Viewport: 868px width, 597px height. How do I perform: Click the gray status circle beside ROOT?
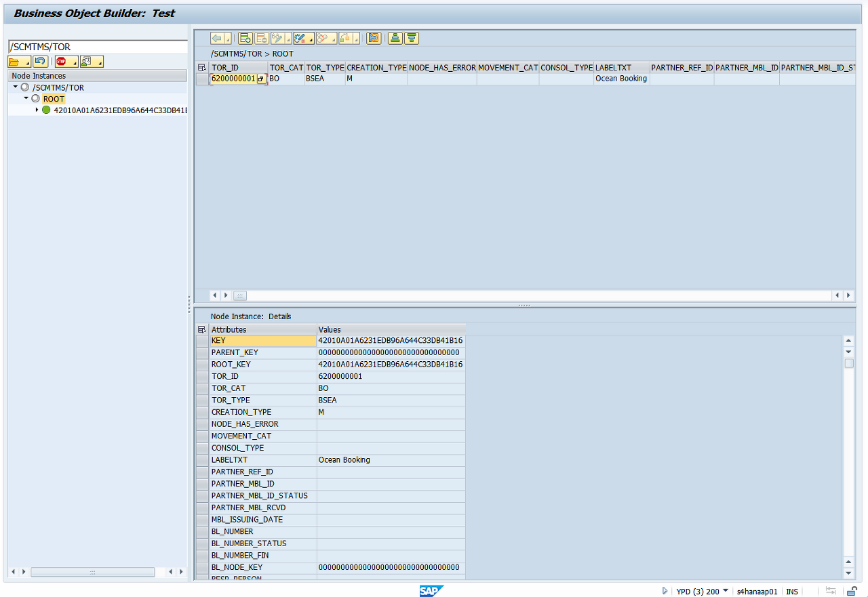pos(36,99)
